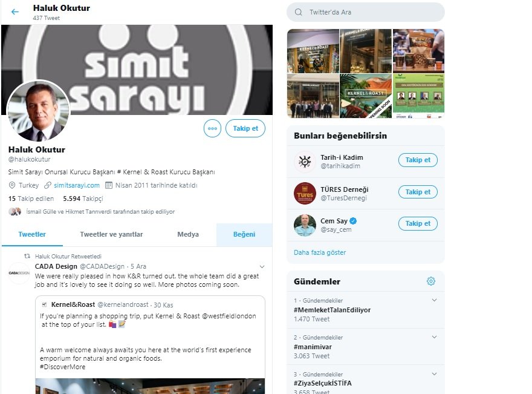
Task: Click Haluk Okutur's profile photo
Action: click(38, 111)
